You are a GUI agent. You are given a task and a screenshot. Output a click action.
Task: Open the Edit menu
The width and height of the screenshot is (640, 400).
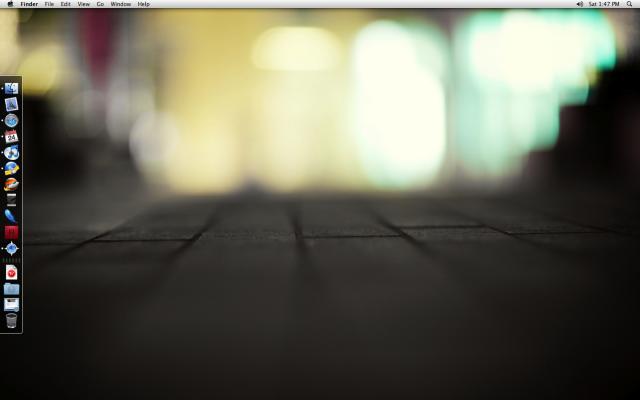click(65, 4)
